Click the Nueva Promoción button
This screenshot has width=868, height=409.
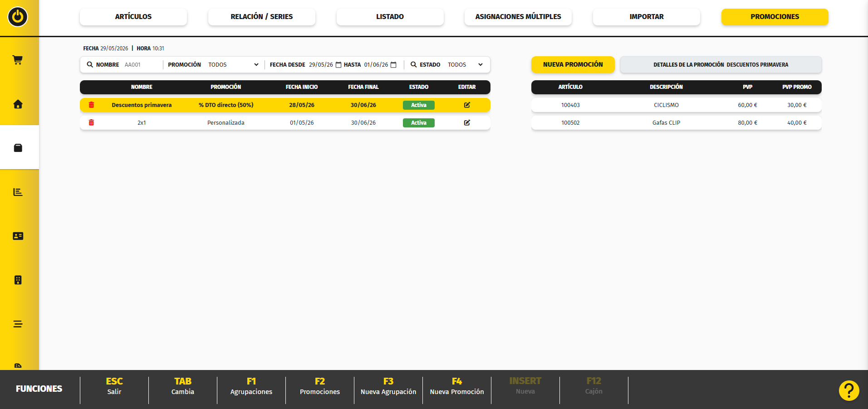click(573, 64)
